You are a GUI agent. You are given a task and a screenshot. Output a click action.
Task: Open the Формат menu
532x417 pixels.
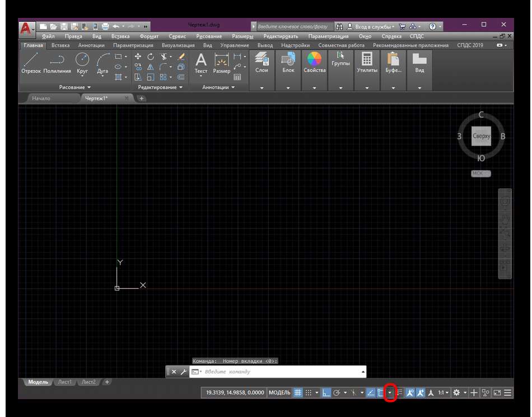149,36
